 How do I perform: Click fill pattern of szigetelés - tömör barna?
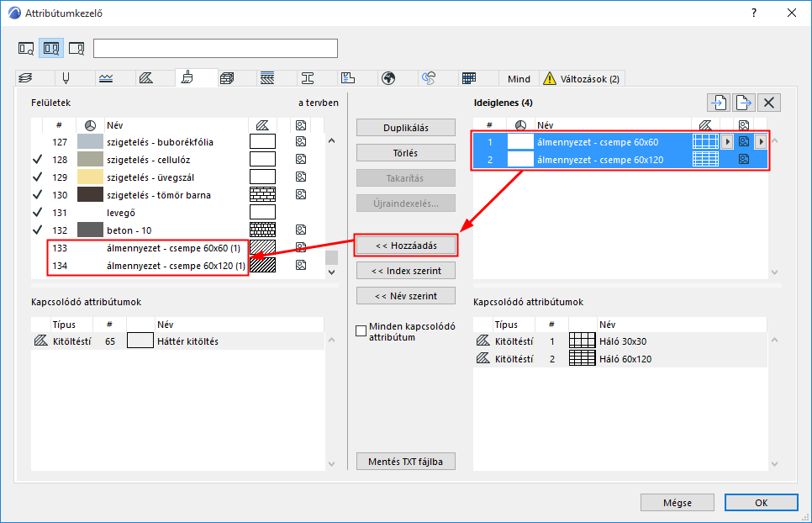[262, 195]
